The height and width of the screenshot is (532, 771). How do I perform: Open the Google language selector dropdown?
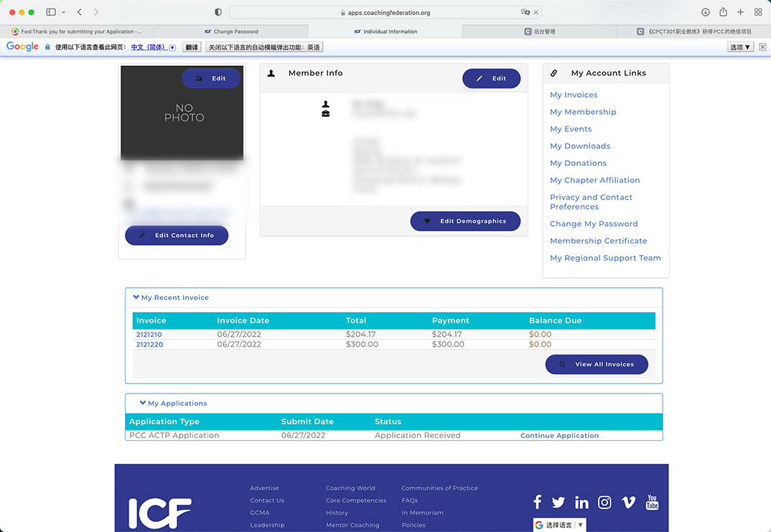559,525
